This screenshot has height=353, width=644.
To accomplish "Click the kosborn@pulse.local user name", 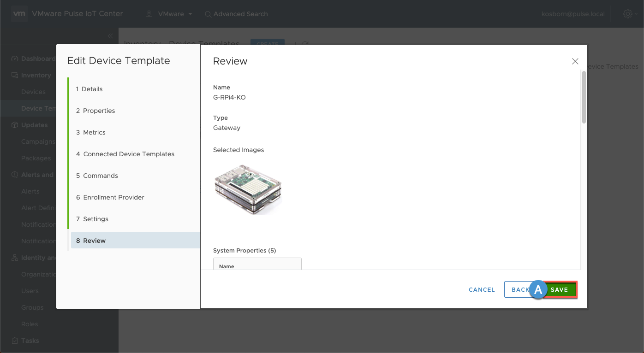I will pos(573,14).
